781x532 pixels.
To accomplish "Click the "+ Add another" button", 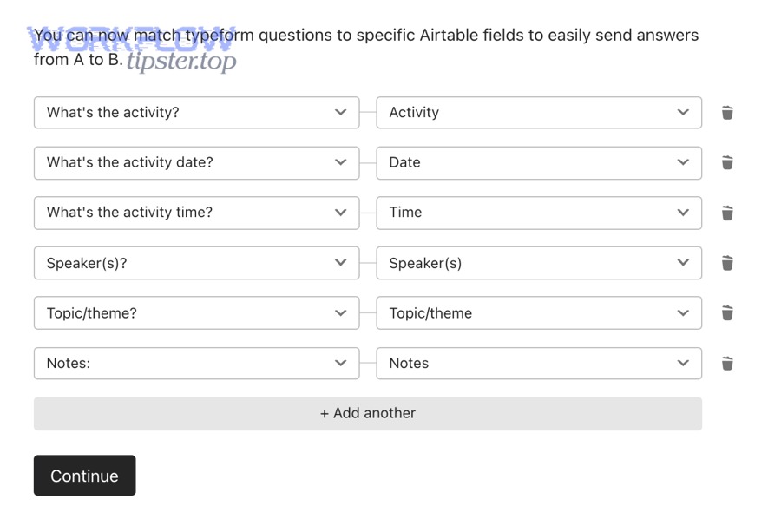I will pyautogui.click(x=368, y=414).
